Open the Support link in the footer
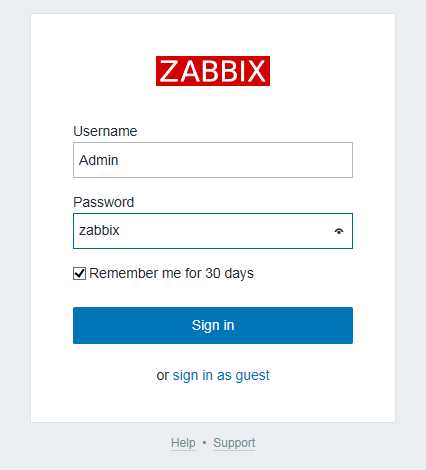 234,443
